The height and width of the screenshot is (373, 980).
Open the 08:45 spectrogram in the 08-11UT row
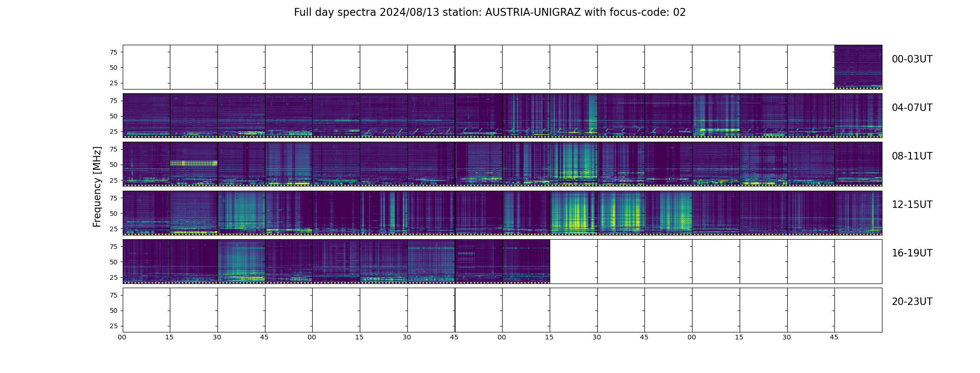coord(289,164)
